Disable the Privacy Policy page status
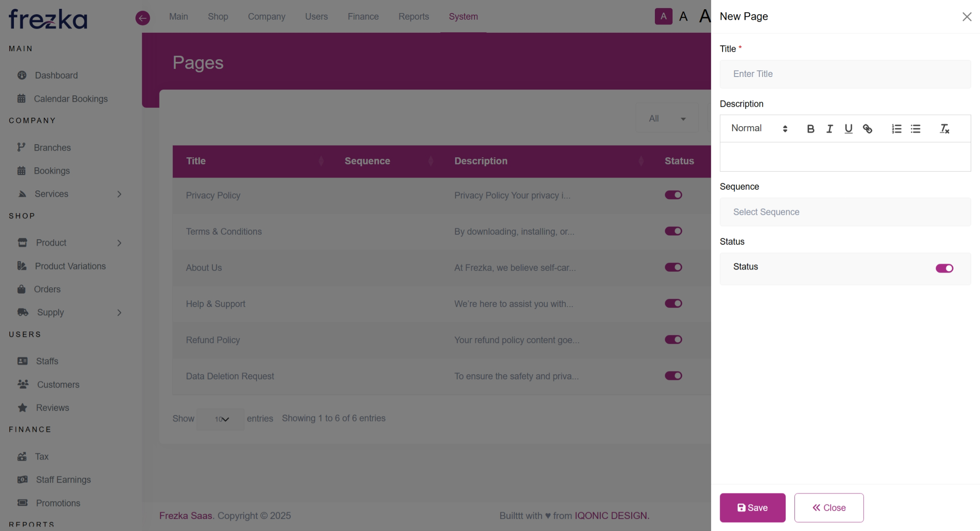This screenshot has height=531, width=980. point(673,195)
